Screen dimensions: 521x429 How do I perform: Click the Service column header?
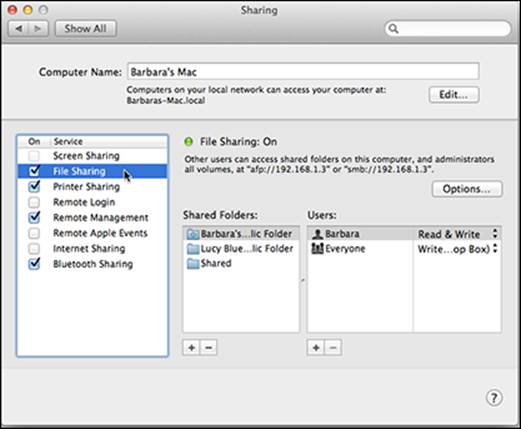[x=108, y=141]
